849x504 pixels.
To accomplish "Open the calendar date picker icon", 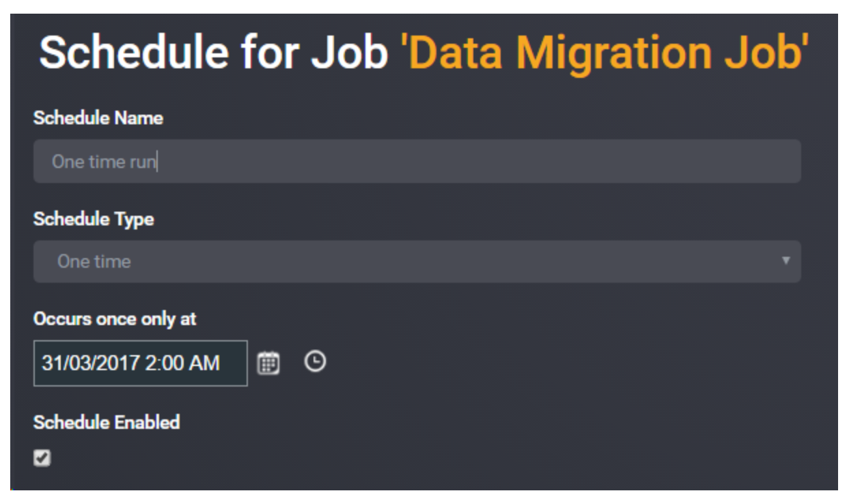I will coord(268,363).
